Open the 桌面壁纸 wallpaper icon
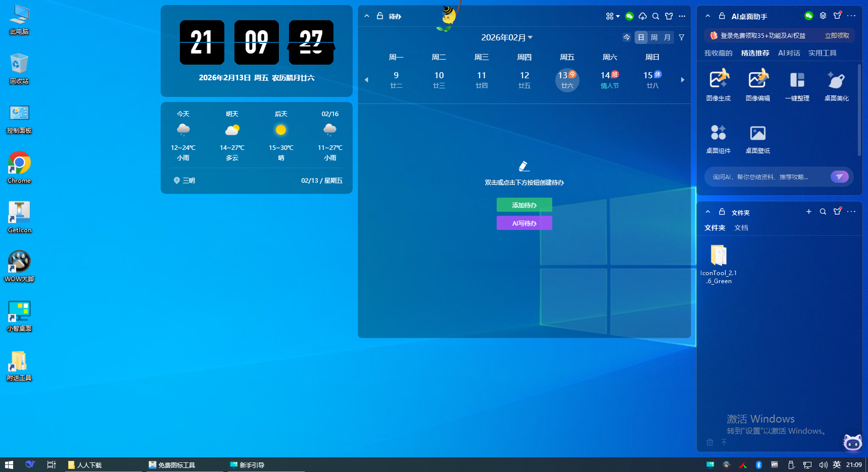This screenshot has width=868, height=472. click(x=758, y=134)
